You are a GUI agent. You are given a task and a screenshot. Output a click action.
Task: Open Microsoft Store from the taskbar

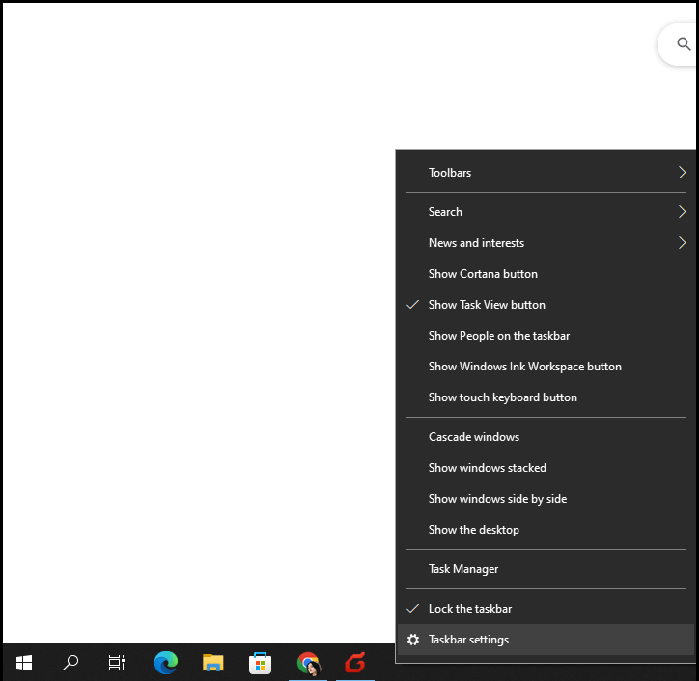[260, 662]
